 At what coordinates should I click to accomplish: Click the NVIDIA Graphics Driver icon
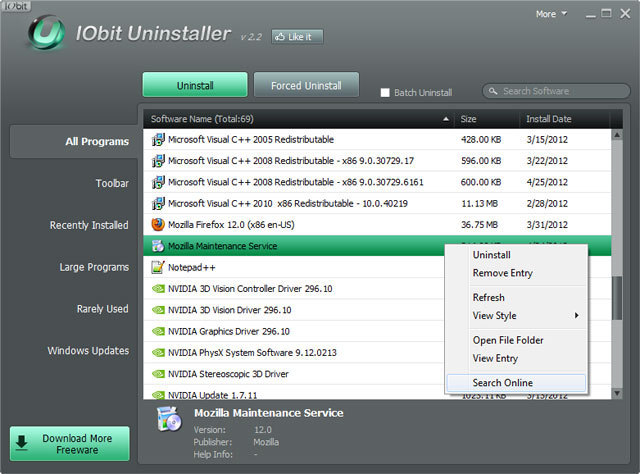point(158,331)
